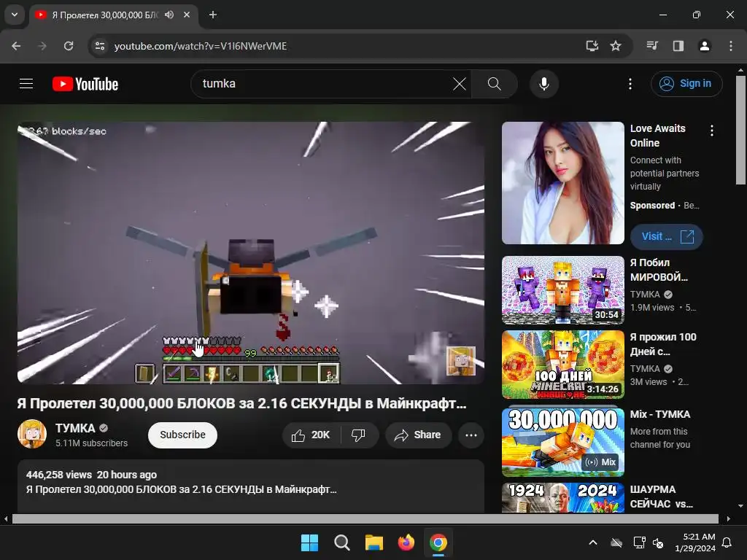Image resolution: width=747 pixels, height=560 pixels.
Task: Subscribe to the ТУМКА channel
Action: [x=182, y=435]
